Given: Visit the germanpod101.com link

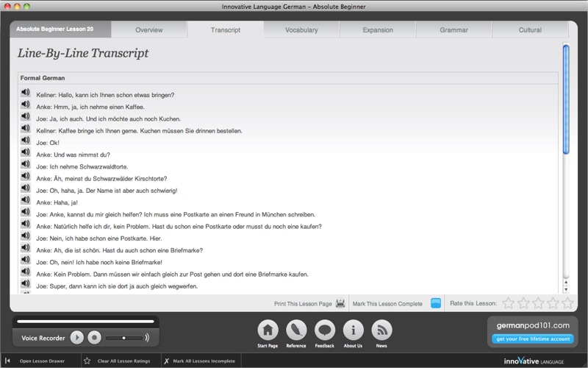Looking at the screenshot, I should point(533,325).
